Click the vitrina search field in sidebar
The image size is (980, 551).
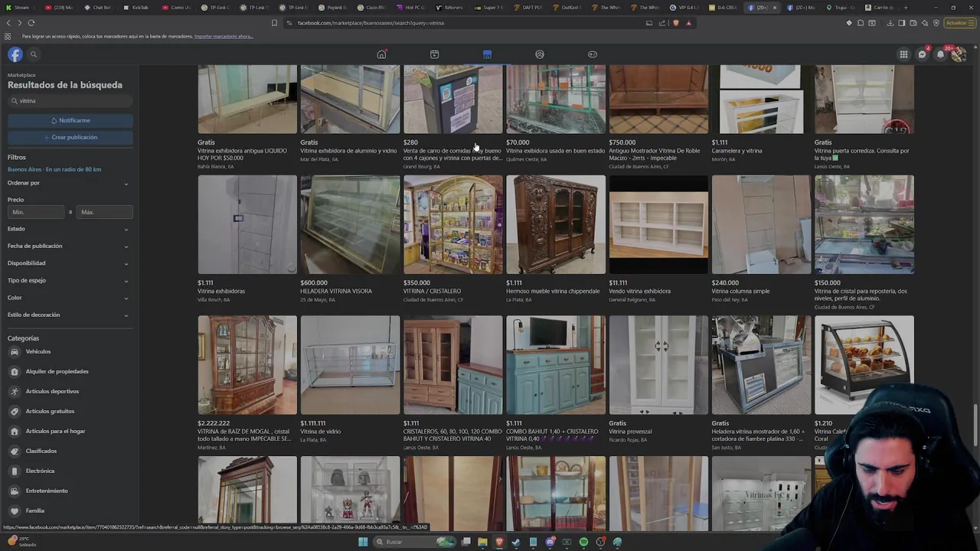(70, 101)
